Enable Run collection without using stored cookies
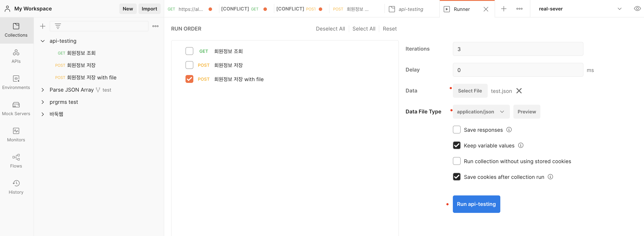Viewport: 644px width, 236px height. pyautogui.click(x=457, y=161)
